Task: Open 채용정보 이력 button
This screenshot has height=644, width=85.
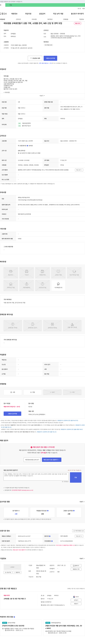Action: (76, 569)
